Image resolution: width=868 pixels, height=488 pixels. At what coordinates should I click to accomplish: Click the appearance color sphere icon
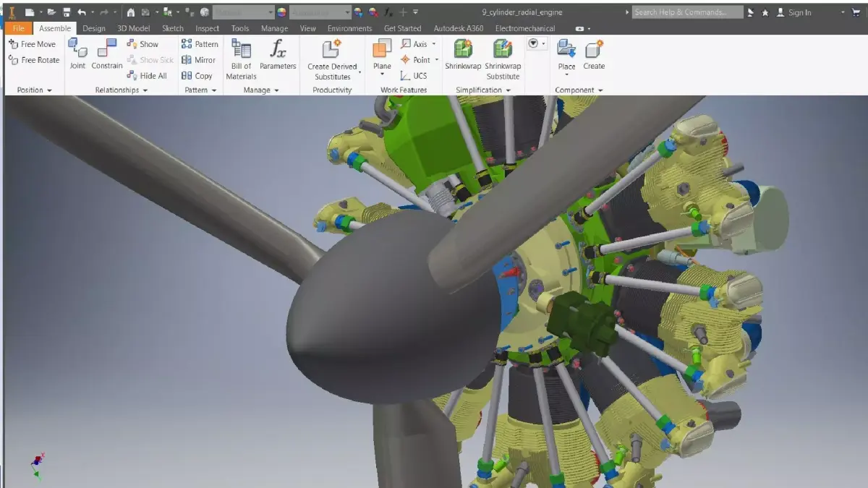click(281, 12)
